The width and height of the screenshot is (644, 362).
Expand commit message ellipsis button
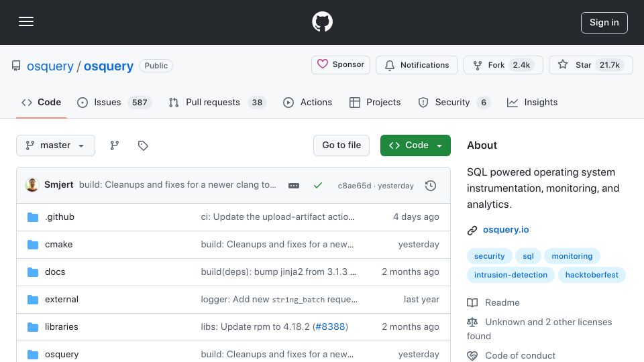click(x=294, y=186)
